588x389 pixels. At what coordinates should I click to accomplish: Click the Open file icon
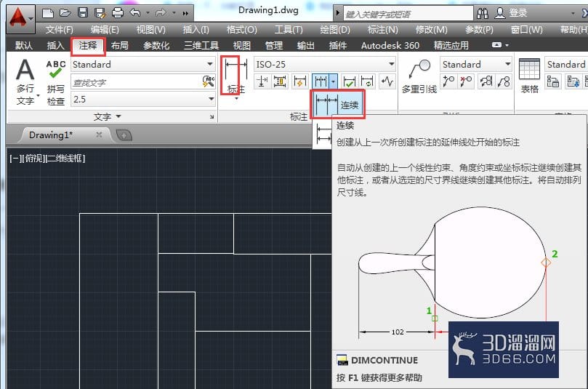pyautogui.click(x=65, y=14)
